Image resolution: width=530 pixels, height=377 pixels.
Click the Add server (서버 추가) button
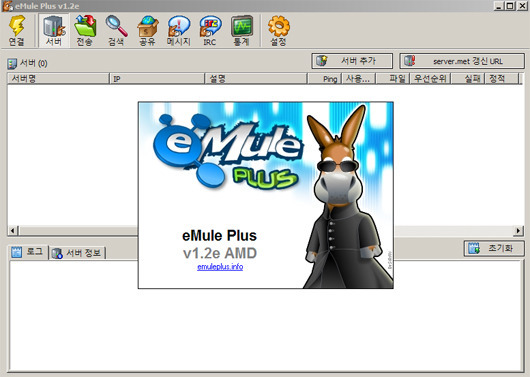coord(352,61)
